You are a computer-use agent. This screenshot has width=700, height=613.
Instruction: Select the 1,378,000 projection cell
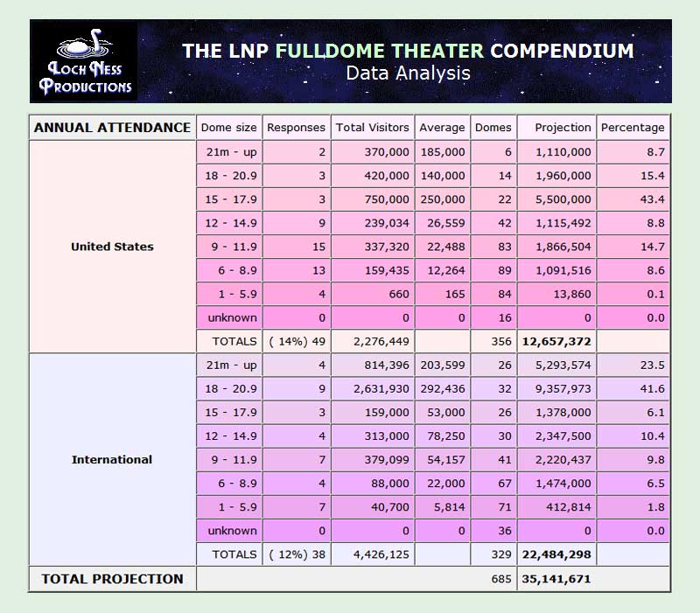[556, 412]
